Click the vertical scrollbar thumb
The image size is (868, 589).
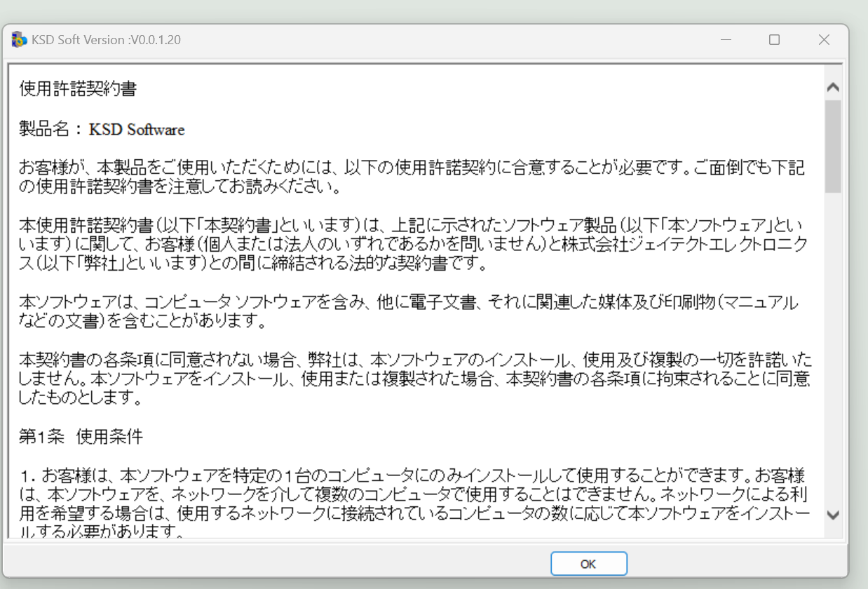[833, 146]
